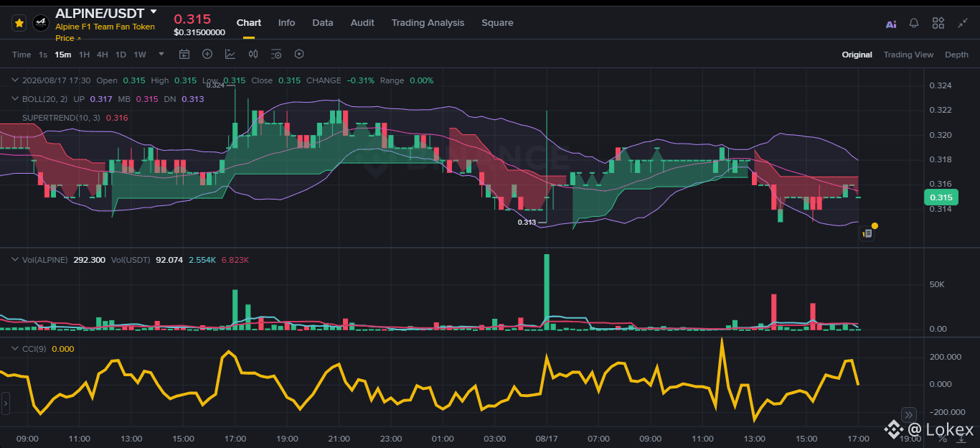
Task: Click the collapse arrows icon at top right
Action: (963, 23)
